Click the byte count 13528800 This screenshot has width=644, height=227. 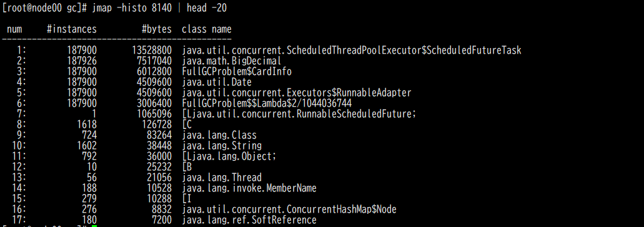152,51
